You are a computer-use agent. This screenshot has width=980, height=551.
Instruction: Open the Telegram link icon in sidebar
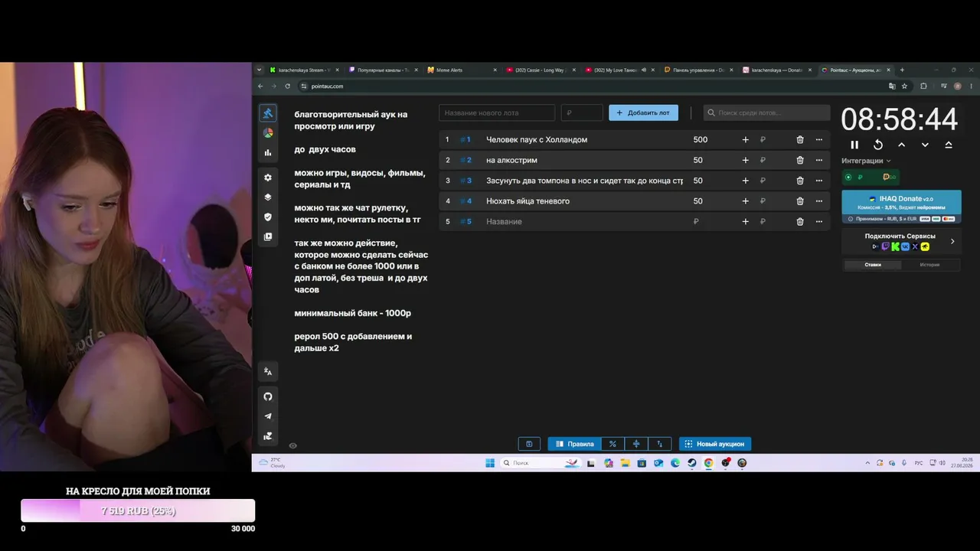tap(268, 416)
